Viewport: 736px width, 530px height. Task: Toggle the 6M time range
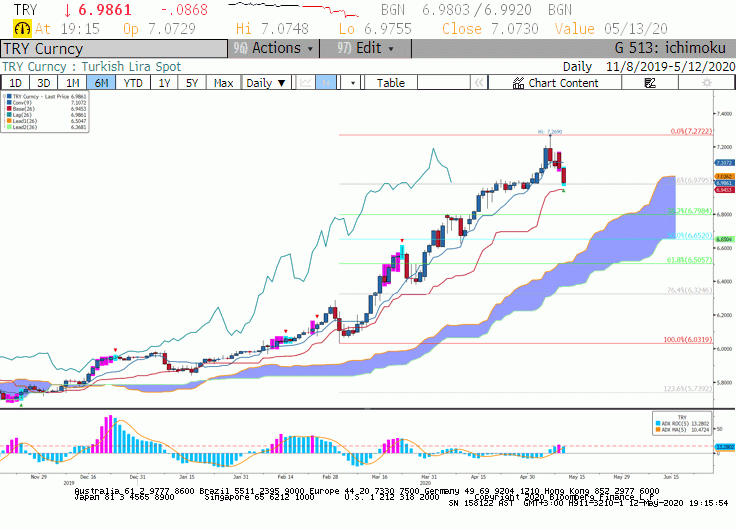[101, 83]
